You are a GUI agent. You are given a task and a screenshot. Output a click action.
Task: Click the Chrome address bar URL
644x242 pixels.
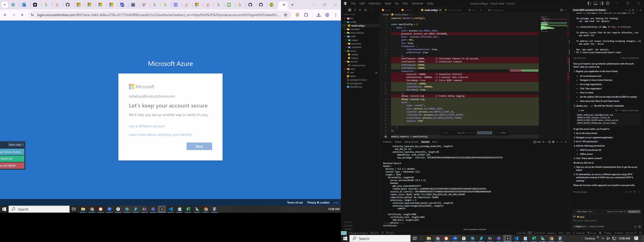[158, 15]
